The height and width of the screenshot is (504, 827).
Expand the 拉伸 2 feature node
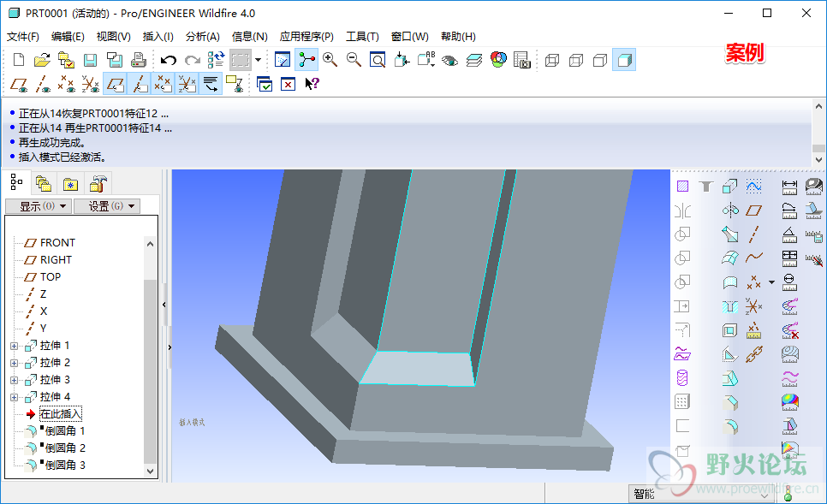coord(15,363)
